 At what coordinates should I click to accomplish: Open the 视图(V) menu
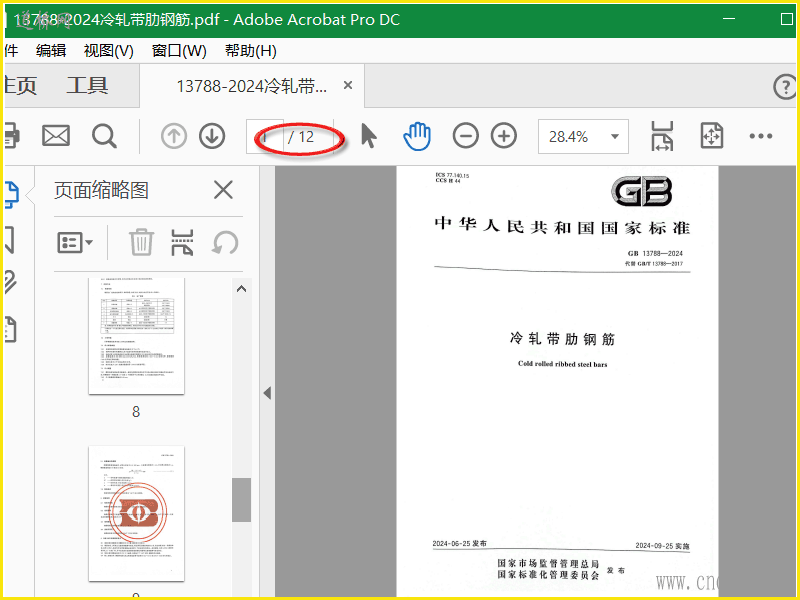[x=109, y=51]
